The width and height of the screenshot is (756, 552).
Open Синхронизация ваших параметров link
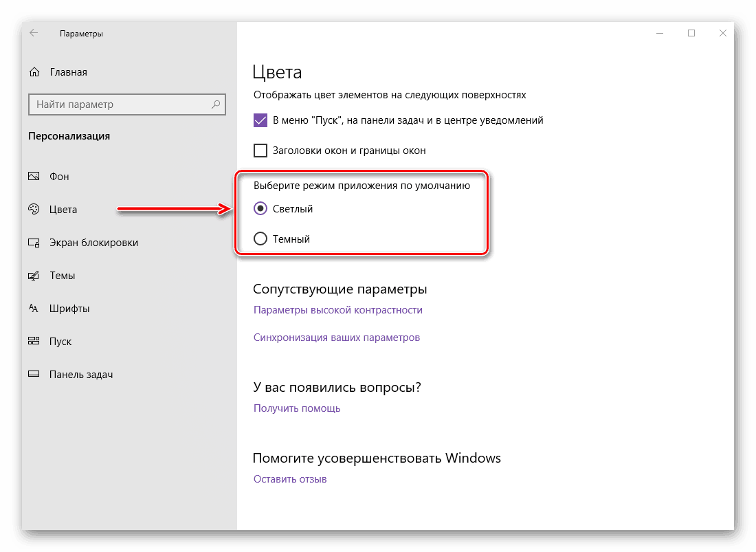click(337, 338)
